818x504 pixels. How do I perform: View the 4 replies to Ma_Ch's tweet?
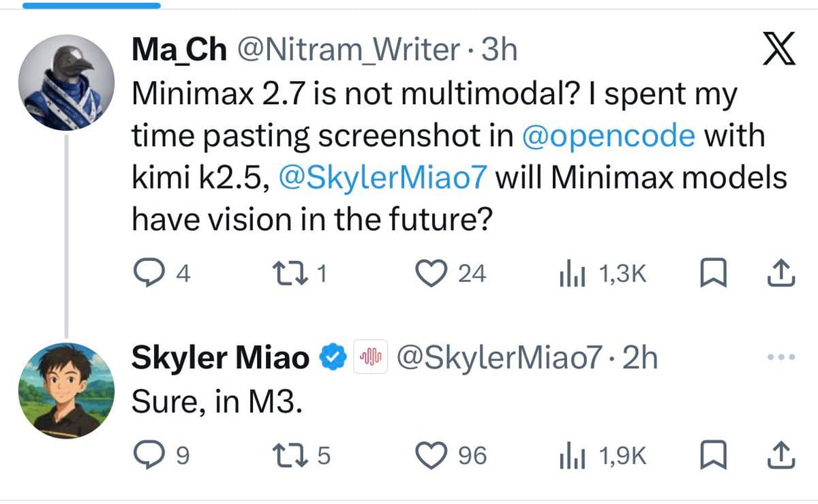[x=149, y=272]
